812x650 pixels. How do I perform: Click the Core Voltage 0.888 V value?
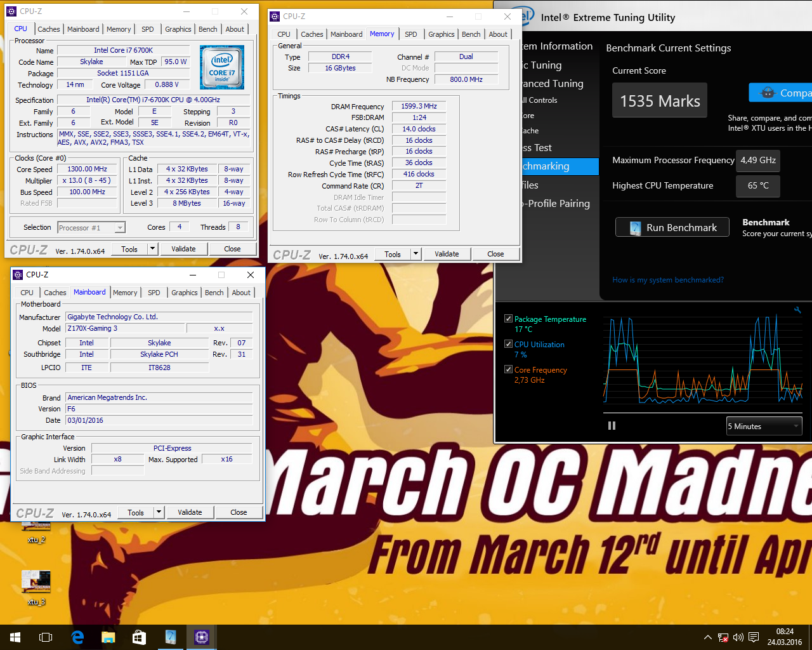point(167,84)
